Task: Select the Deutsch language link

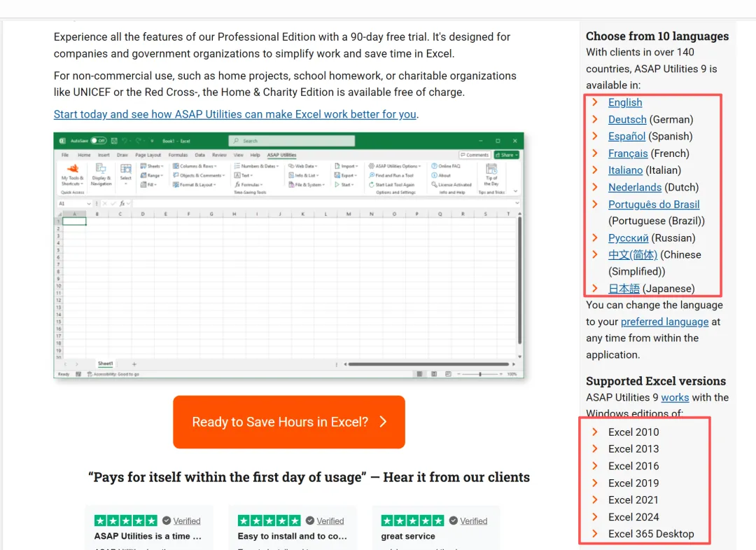Action: tap(626, 119)
